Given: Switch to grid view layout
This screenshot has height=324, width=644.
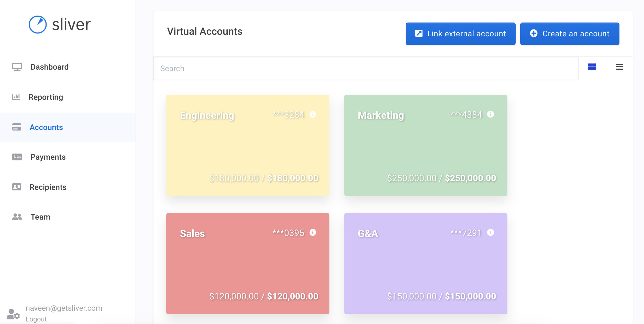Looking at the screenshot, I should click(592, 67).
